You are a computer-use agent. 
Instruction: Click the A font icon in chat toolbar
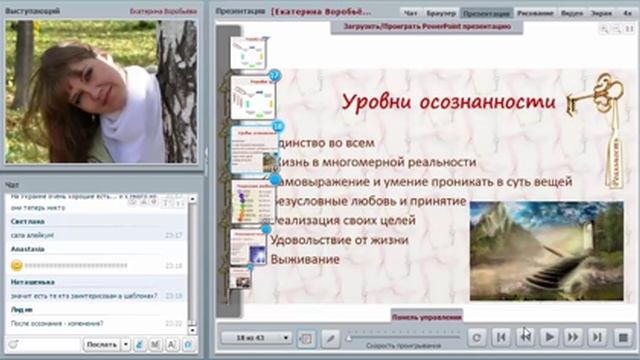172,344
